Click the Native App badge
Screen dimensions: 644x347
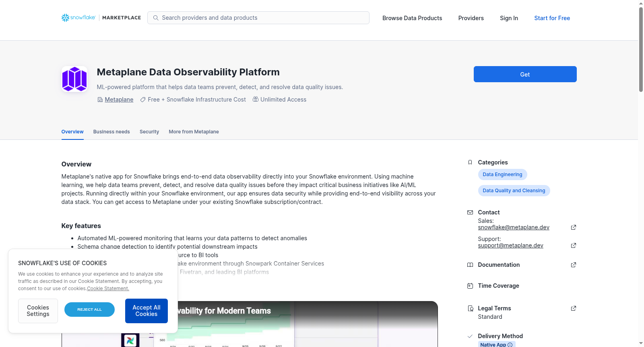497,344
